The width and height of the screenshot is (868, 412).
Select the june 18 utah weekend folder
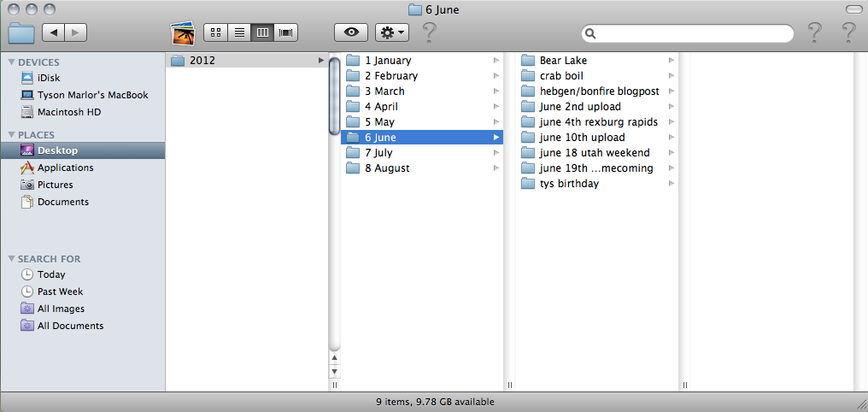point(596,153)
